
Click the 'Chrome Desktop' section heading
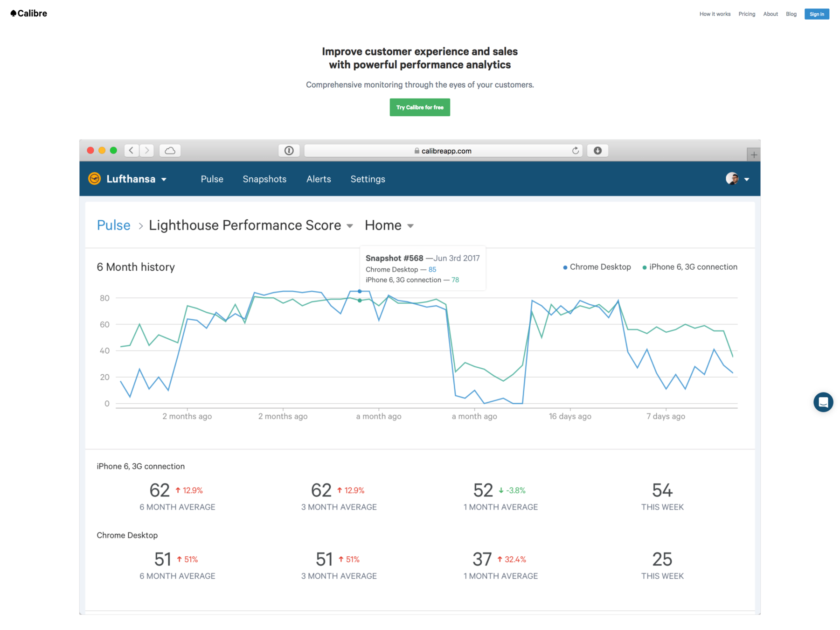click(127, 535)
